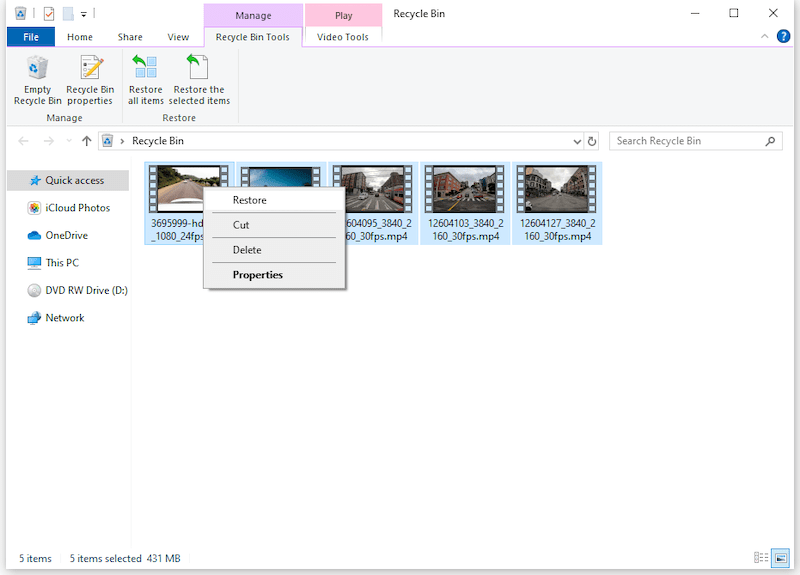Choose Cut from the context menu
The width and height of the screenshot is (800, 575).
(x=274, y=225)
